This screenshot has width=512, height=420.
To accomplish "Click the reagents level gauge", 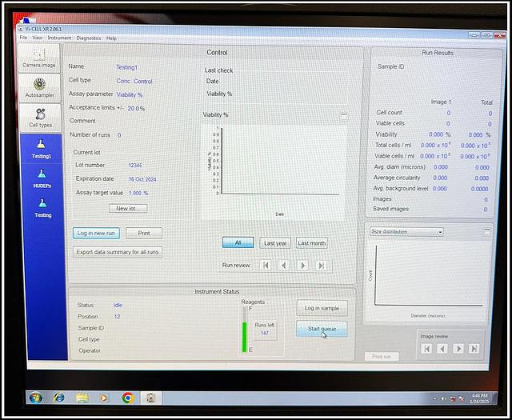I will tap(244, 330).
